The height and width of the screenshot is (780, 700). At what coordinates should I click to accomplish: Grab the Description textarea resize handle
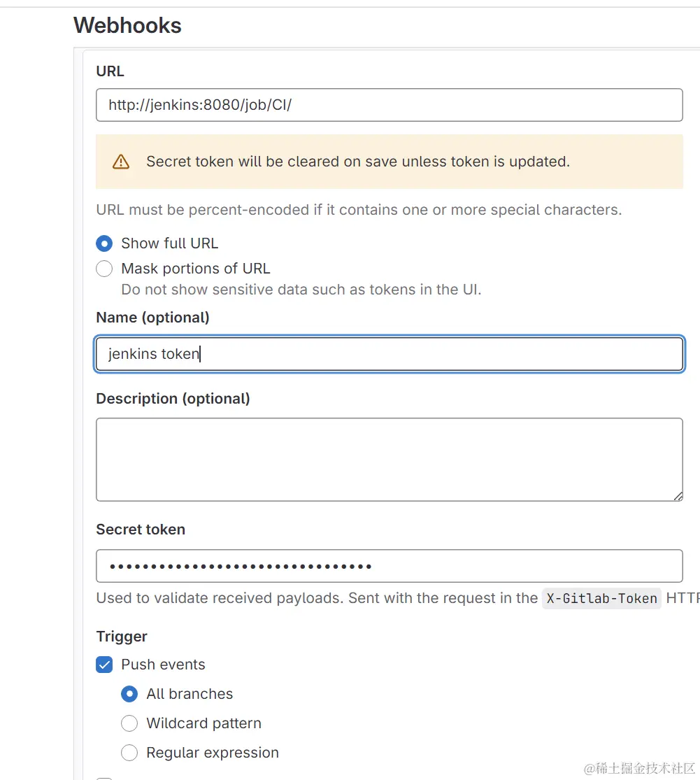coord(678,496)
